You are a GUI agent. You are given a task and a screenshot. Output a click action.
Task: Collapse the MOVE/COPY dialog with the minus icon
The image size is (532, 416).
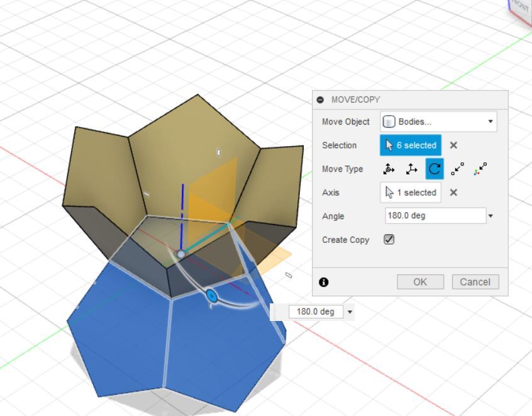tap(320, 100)
